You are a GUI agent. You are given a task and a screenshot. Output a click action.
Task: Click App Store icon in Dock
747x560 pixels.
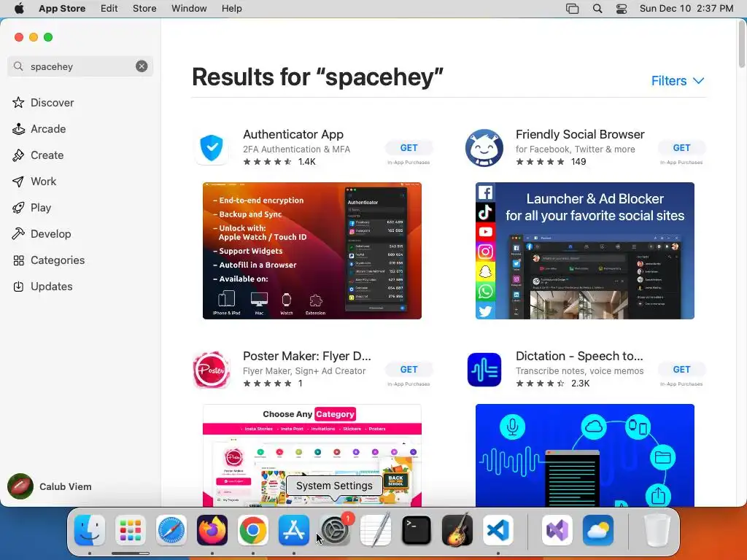pyautogui.click(x=294, y=529)
